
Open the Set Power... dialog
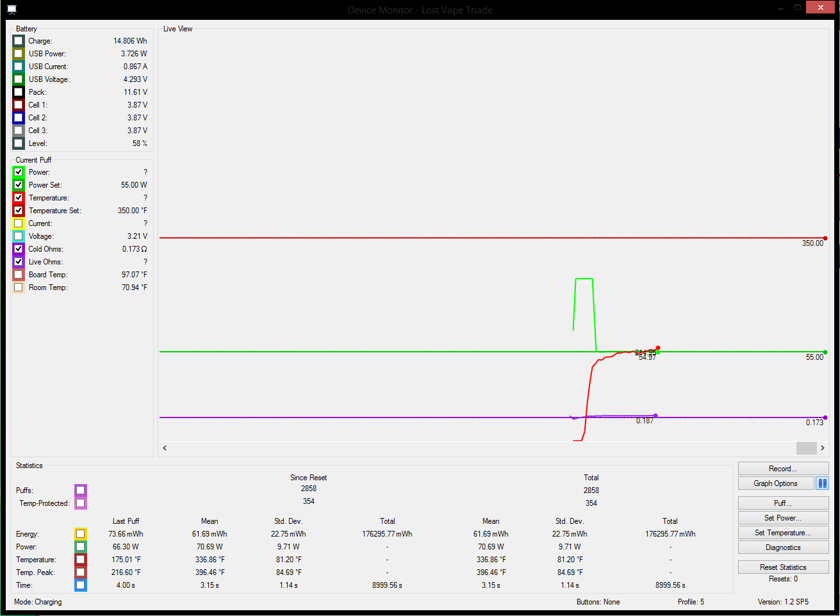[783, 518]
